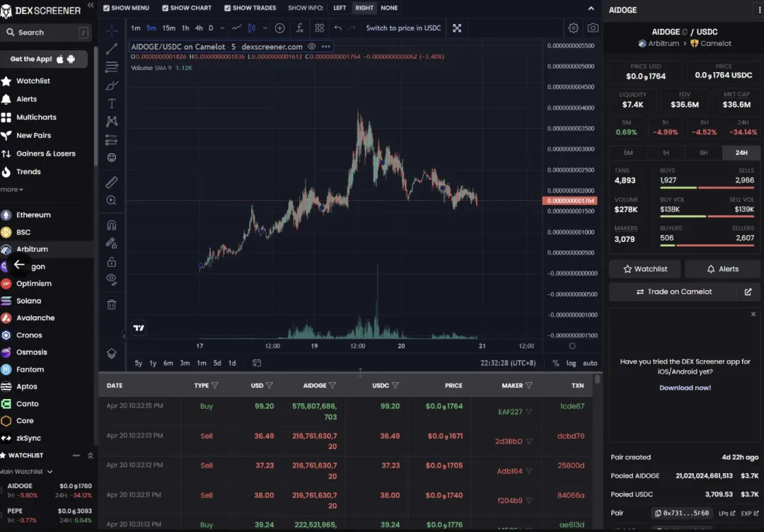Click Get the App! button
This screenshot has width=764, height=532.
(43, 59)
